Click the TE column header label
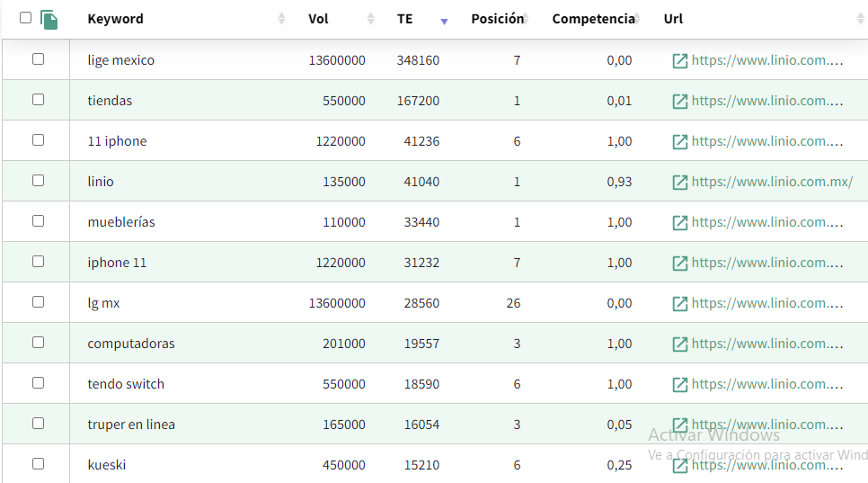Image resolution: width=868 pixels, height=483 pixels. pos(404,19)
